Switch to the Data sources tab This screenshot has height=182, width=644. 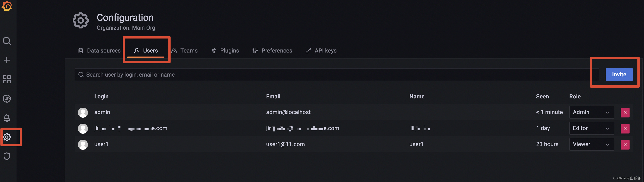[99, 51]
